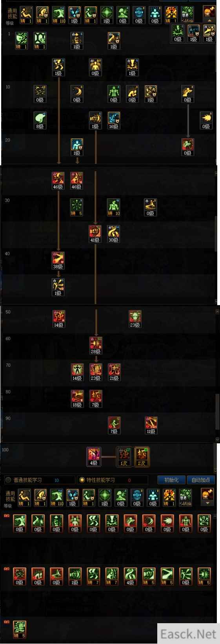The image size is (220, 644).
Task: Click the 連 skill icon at level 70
Action: click(x=95, y=372)
